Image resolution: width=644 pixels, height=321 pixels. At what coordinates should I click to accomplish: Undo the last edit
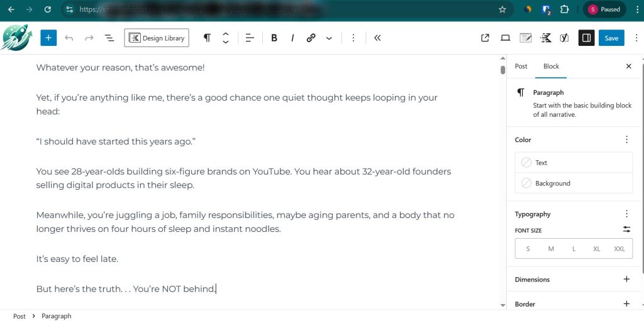pos(69,38)
